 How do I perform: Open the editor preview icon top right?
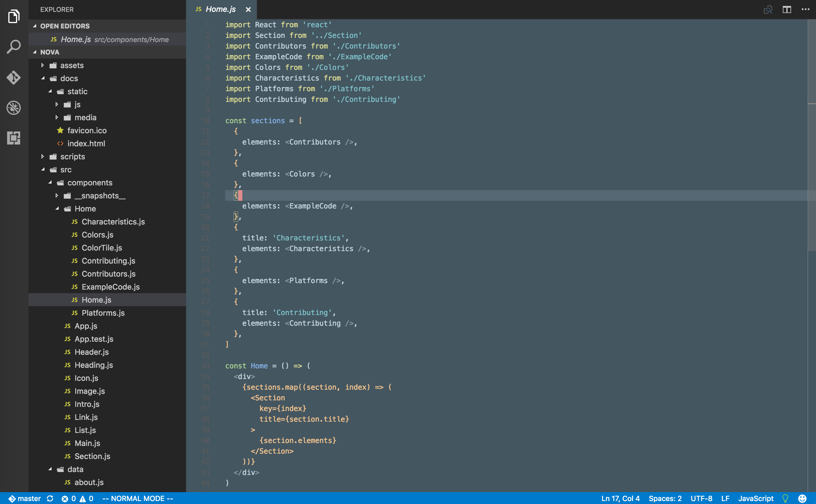coord(768,9)
